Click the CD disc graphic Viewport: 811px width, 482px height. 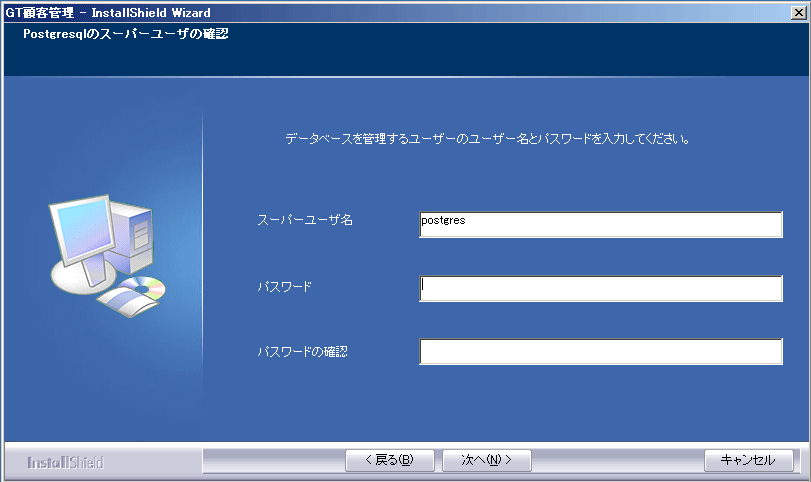[147, 290]
